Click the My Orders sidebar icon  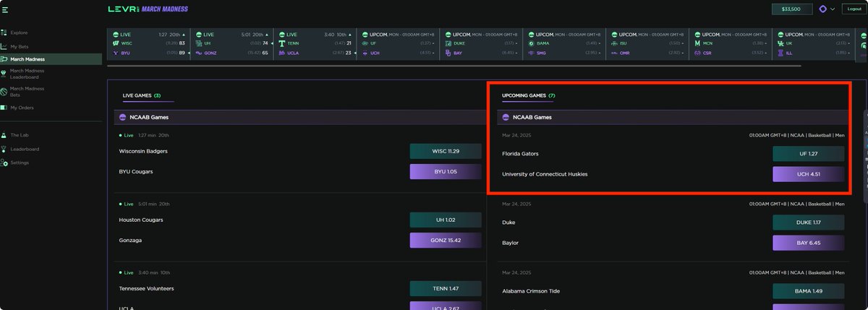(x=4, y=108)
